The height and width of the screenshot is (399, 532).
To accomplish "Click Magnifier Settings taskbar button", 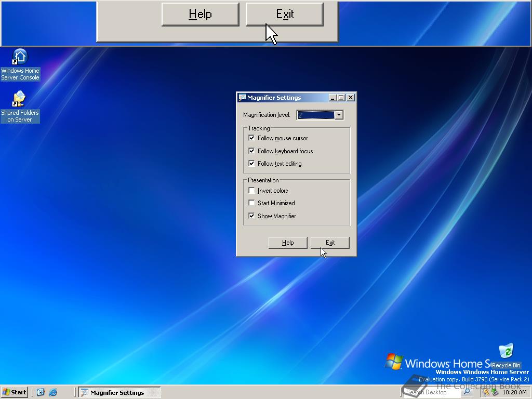I will click(x=119, y=393).
